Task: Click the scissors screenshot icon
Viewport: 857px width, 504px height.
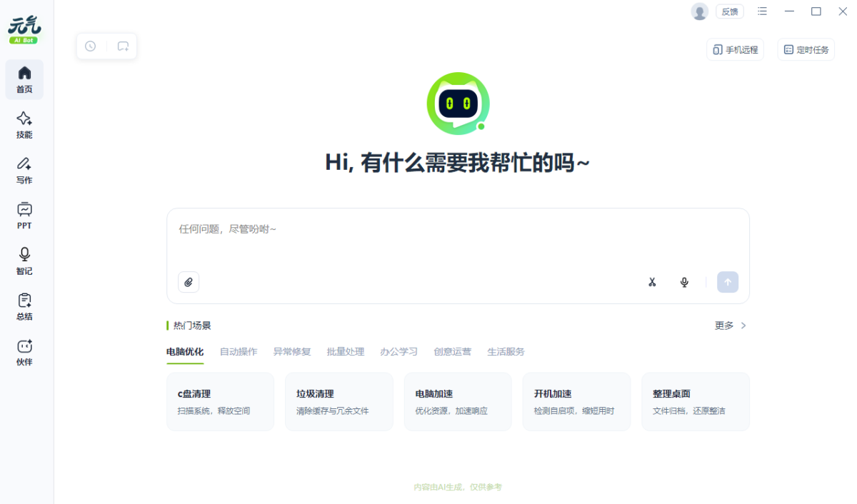Action: [x=652, y=282]
